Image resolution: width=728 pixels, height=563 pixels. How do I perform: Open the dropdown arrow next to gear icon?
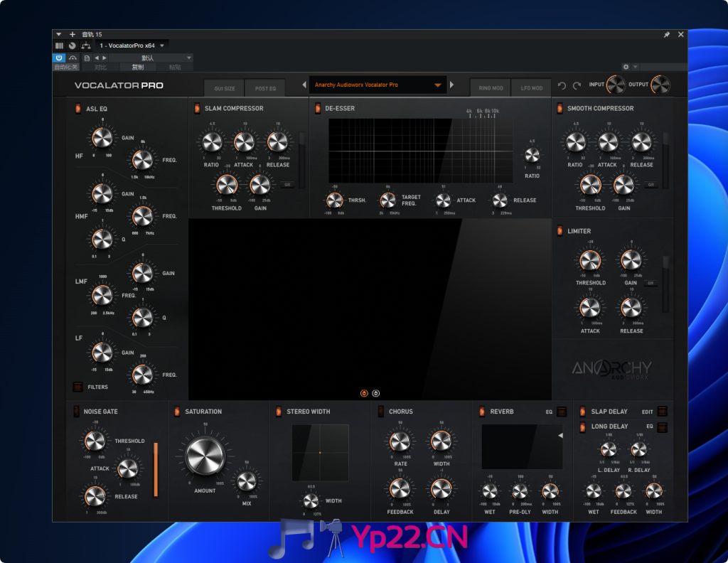636,67
